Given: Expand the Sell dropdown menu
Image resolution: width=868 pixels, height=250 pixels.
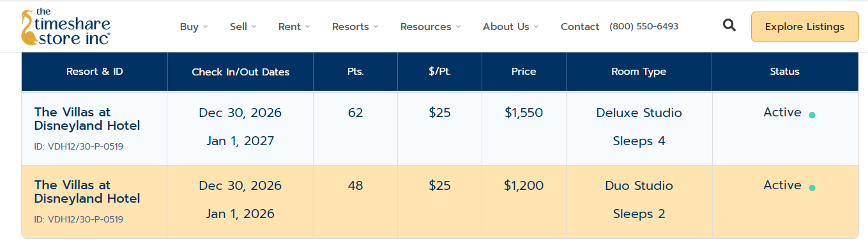Looking at the screenshot, I should coord(243,27).
